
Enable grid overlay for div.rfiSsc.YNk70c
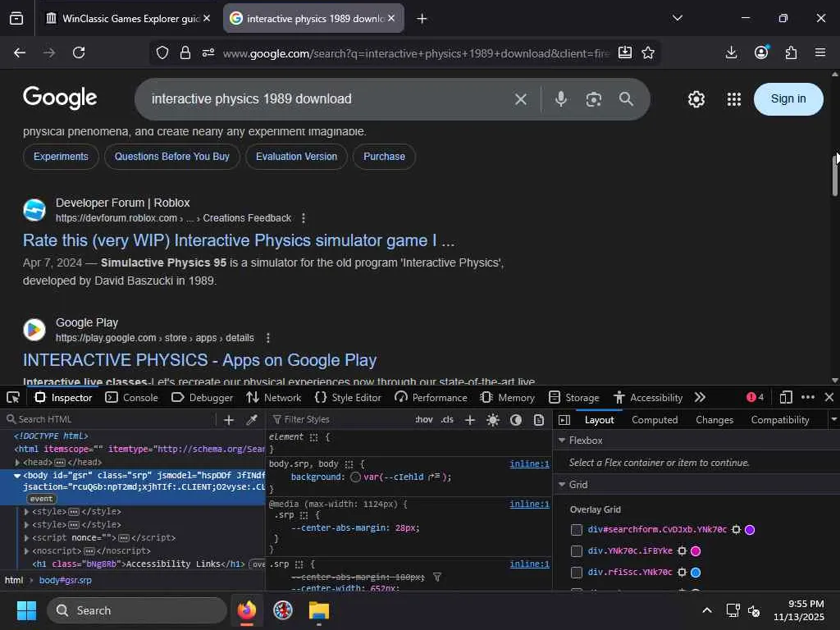[x=577, y=573]
